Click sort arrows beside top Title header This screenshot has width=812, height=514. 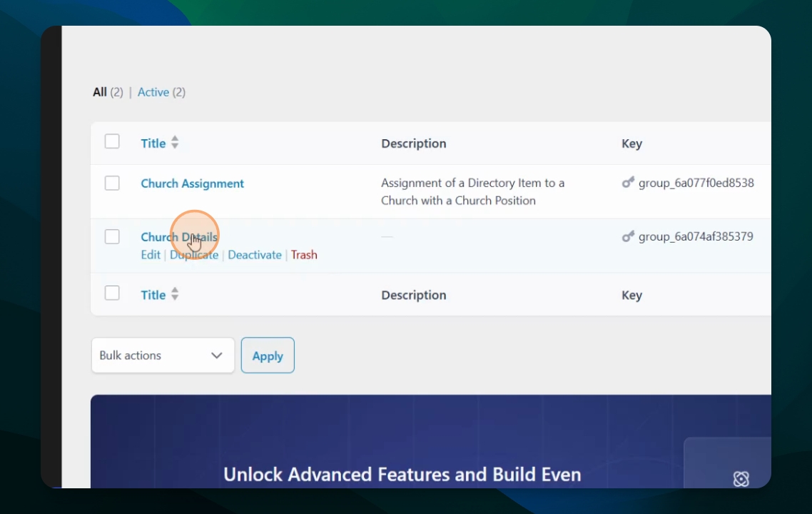[x=175, y=143]
